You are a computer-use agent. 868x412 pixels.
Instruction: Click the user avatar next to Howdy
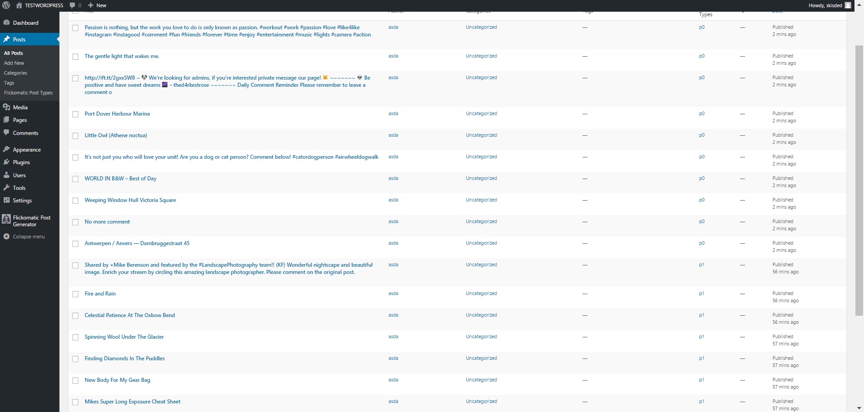point(848,5)
